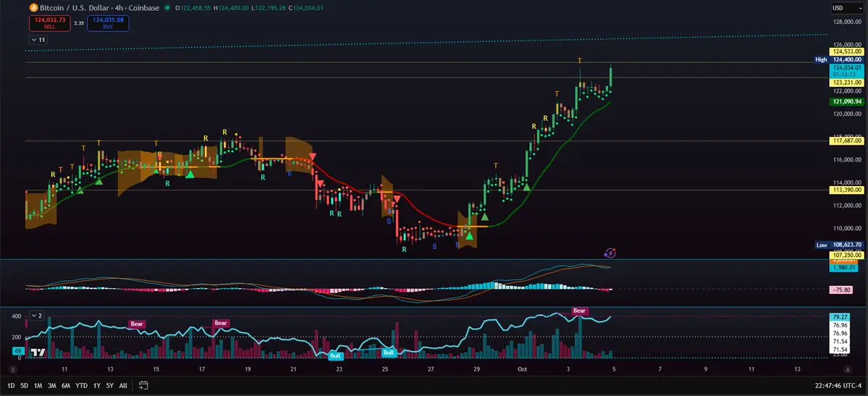
Task: Select the 6M time range
Action: point(65,385)
